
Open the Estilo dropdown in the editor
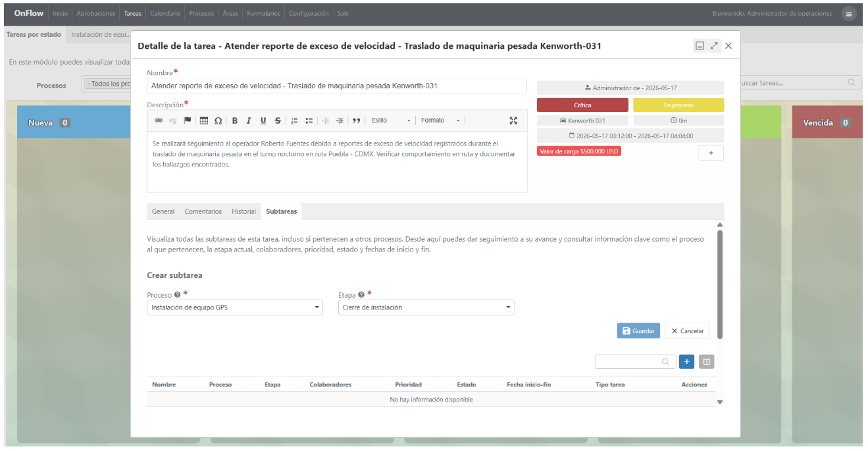coord(391,120)
